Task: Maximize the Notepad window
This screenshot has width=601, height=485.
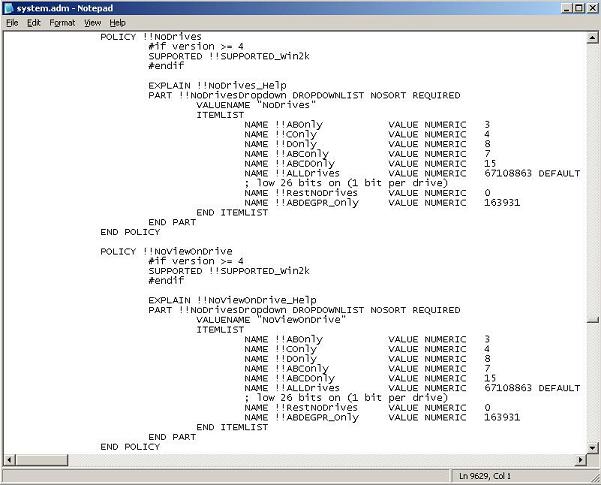Action: click(x=578, y=8)
